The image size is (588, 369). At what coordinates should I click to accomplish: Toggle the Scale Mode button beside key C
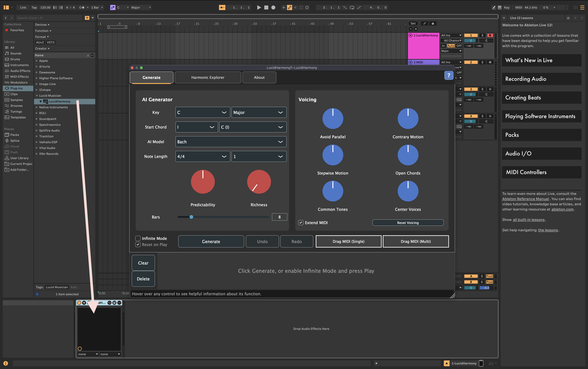pos(113,7)
